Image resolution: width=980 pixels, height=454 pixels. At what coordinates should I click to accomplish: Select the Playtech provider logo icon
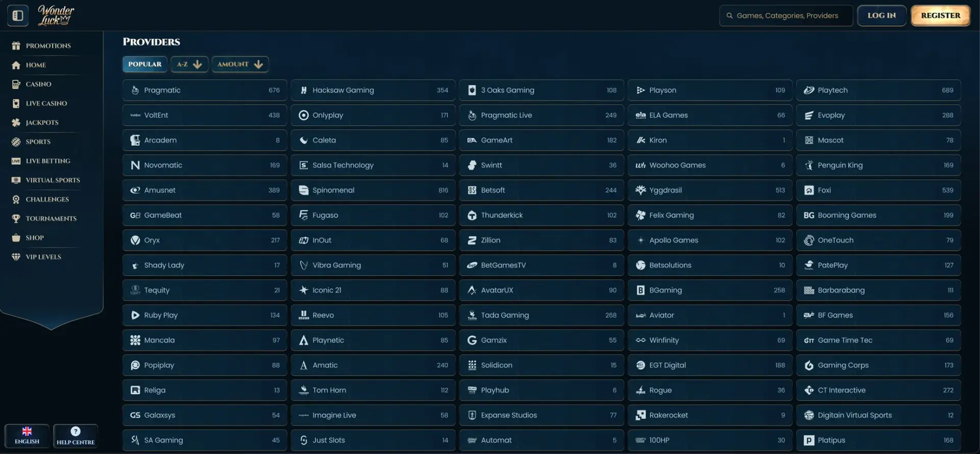(808, 90)
